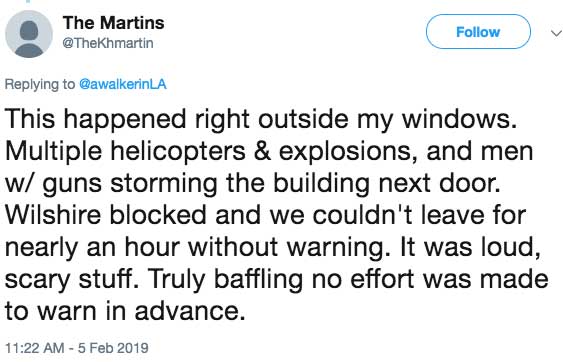Follow The Martins account
The image size is (563, 362).
[x=478, y=32]
